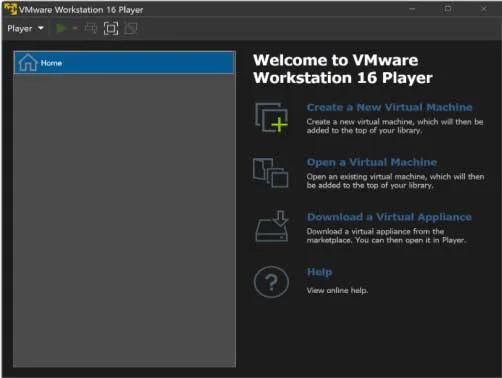Click the question mark help icon
This screenshot has width=502, height=378.
pos(271,282)
